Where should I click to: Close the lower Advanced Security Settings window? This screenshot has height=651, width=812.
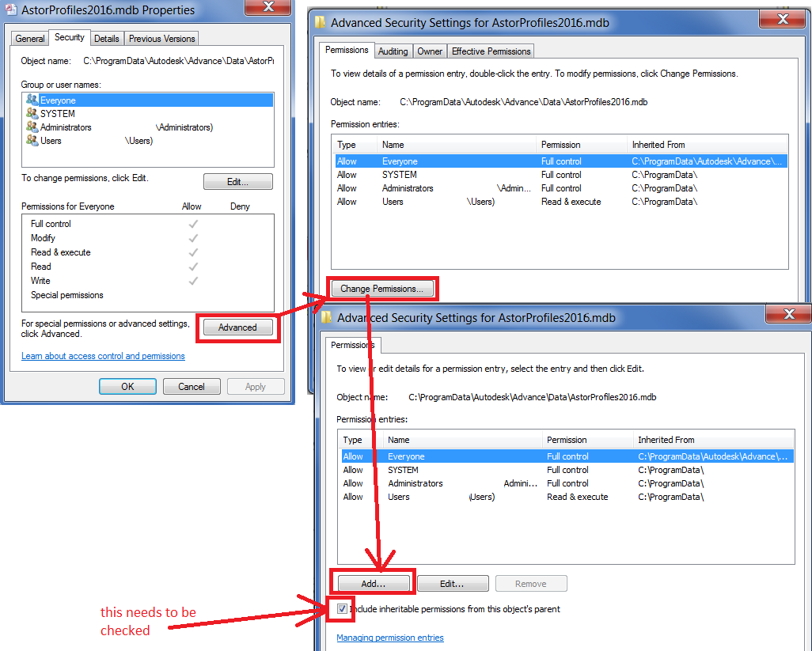pyautogui.click(x=789, y=314)
